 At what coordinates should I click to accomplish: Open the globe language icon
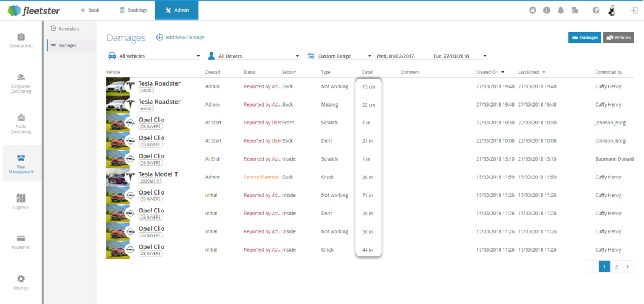596,10
